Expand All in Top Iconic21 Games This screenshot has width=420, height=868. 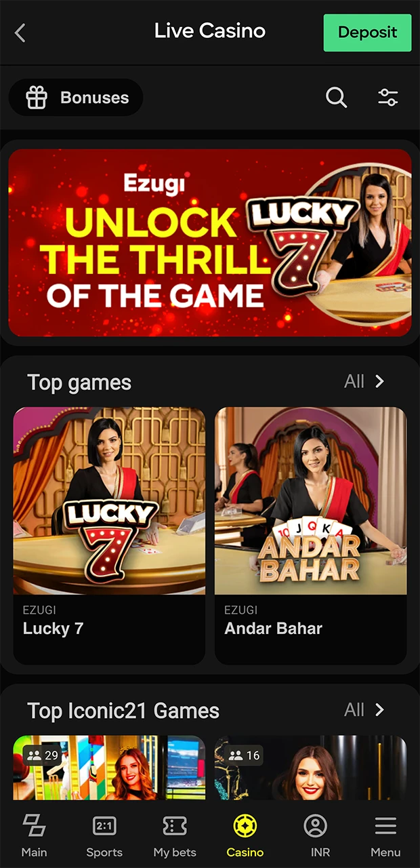click(354, 709)
